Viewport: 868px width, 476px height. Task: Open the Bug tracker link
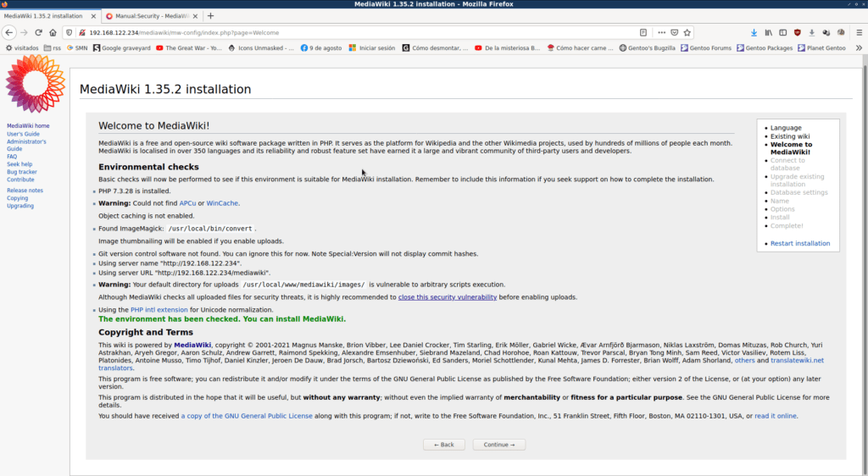[21, 172]
